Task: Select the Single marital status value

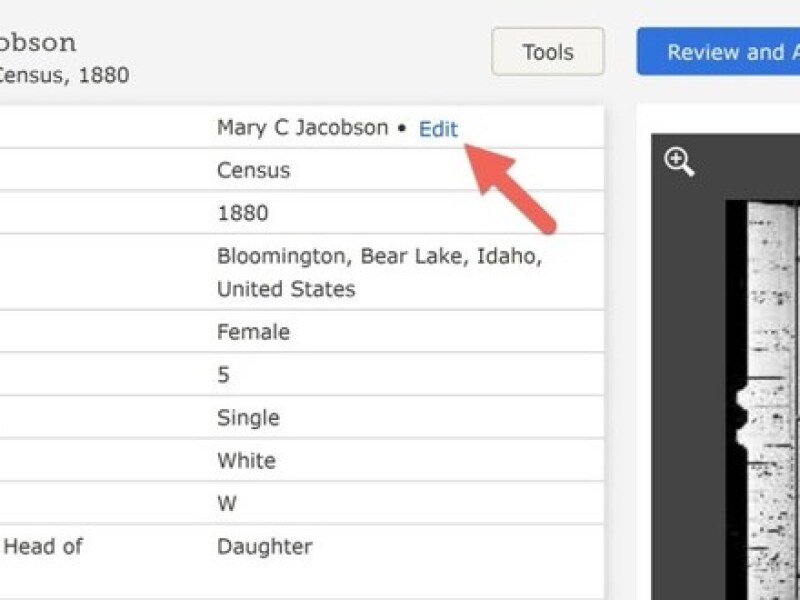Action: tap(248, 418)
